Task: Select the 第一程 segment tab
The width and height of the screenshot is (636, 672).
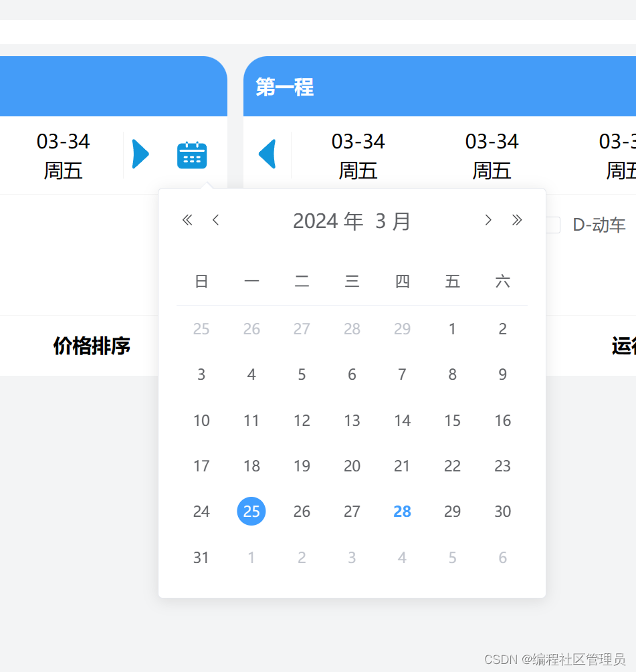Action: pyautogui.click(x=283, y=87)
